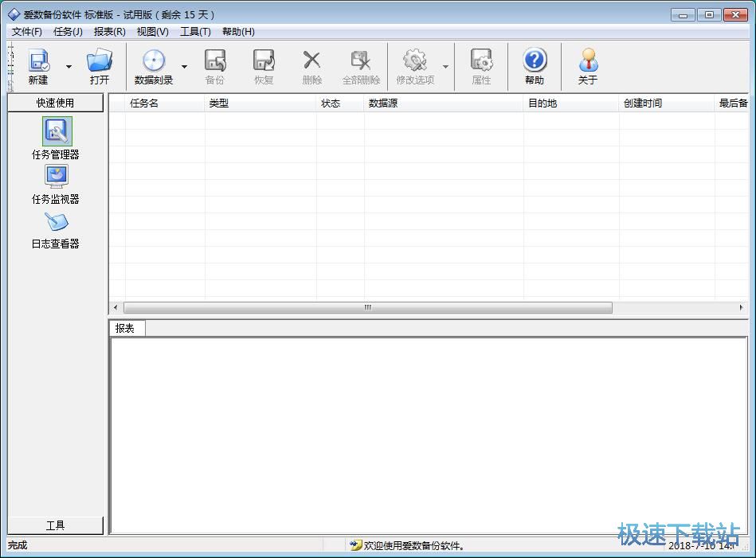The height and width of the screenshot is (558, 756).
Task: Open the 任务(J) menu
Action: (68, 32)
